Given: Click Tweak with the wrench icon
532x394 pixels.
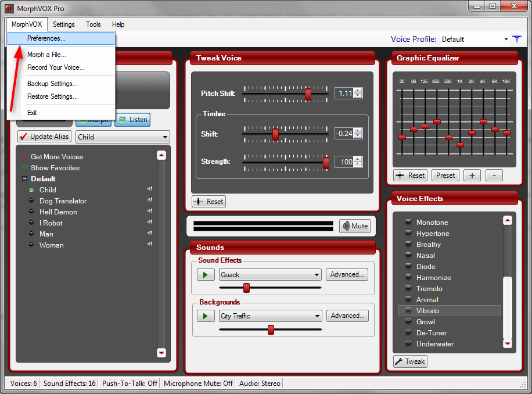Looking at the screenshot, I should [x=410, y=361].
